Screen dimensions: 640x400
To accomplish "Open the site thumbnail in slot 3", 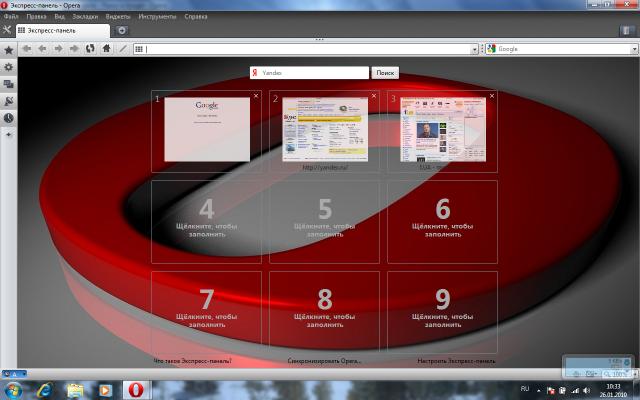I will [443, 129].
